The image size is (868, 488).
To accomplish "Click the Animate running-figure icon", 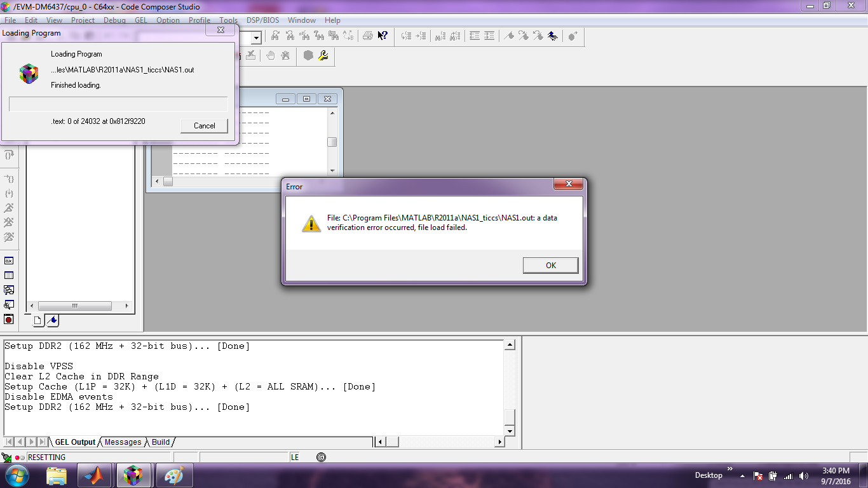I will 9,238.
